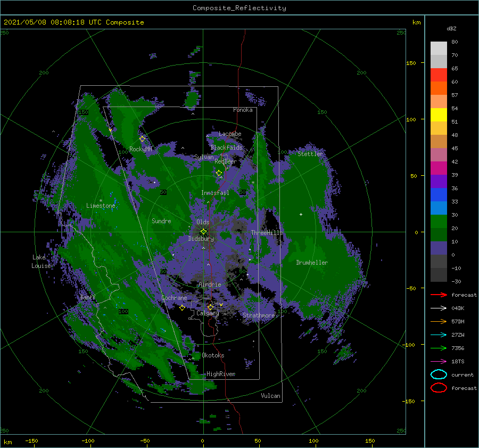This screenshot has height=448, width=479.
Task: Click the red forecast arrow in legend
Action: pyautogui.click(x=439, y=295)
